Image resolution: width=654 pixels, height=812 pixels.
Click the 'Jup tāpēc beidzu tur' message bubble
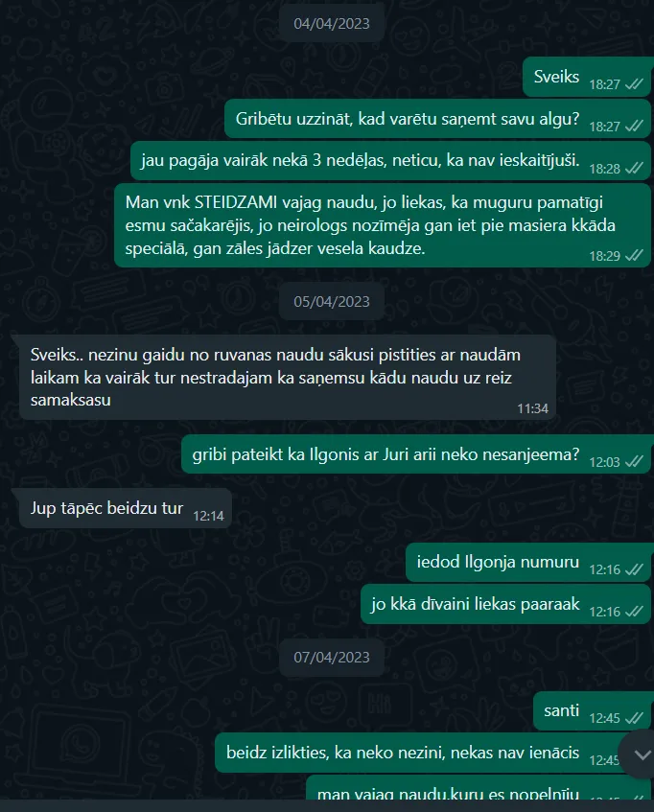[125, 508]
